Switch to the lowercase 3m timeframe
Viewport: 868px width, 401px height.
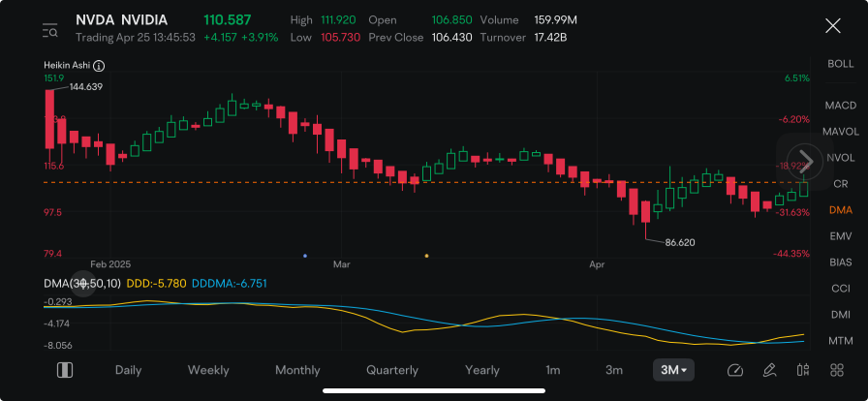(x=614, y=370)
